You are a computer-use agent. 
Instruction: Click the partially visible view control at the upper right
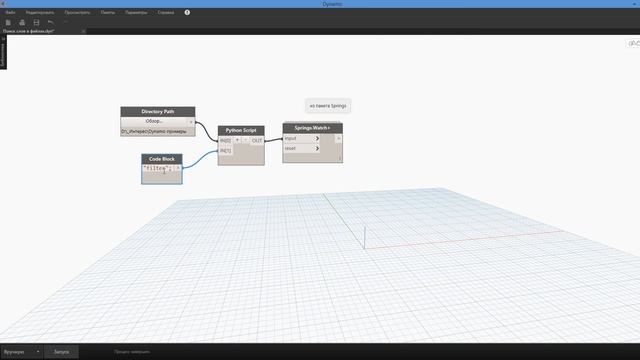633,43
